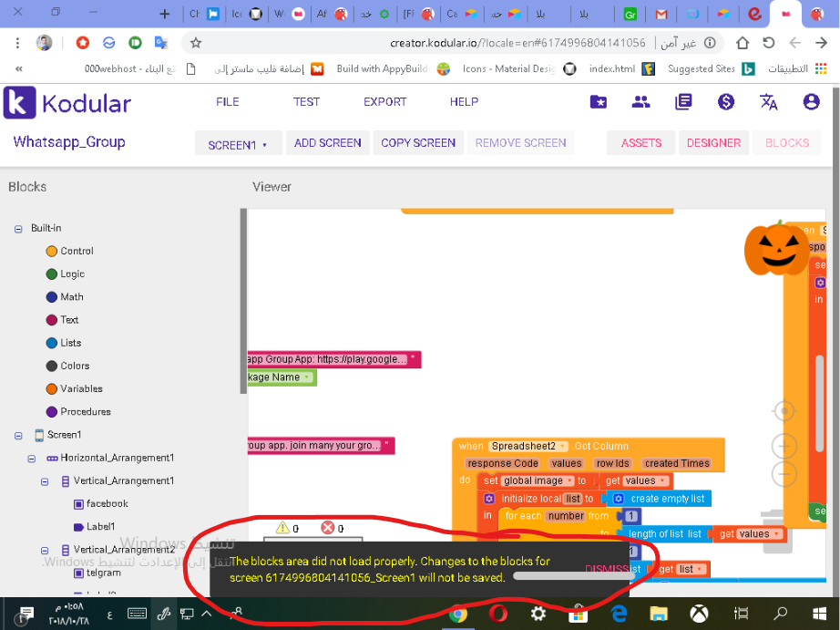Click the initialize local list mutator gear

[488, 499]
